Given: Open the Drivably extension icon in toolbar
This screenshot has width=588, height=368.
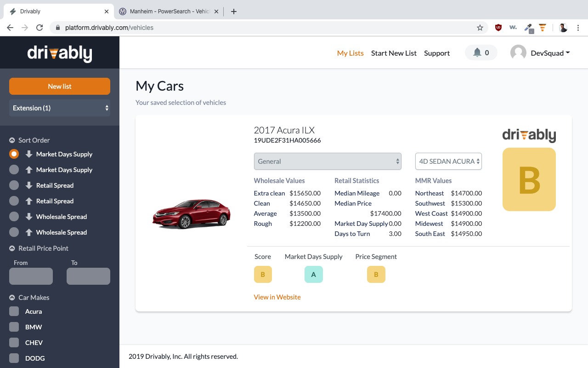Looking at the screenshot, I should [543, 28].
